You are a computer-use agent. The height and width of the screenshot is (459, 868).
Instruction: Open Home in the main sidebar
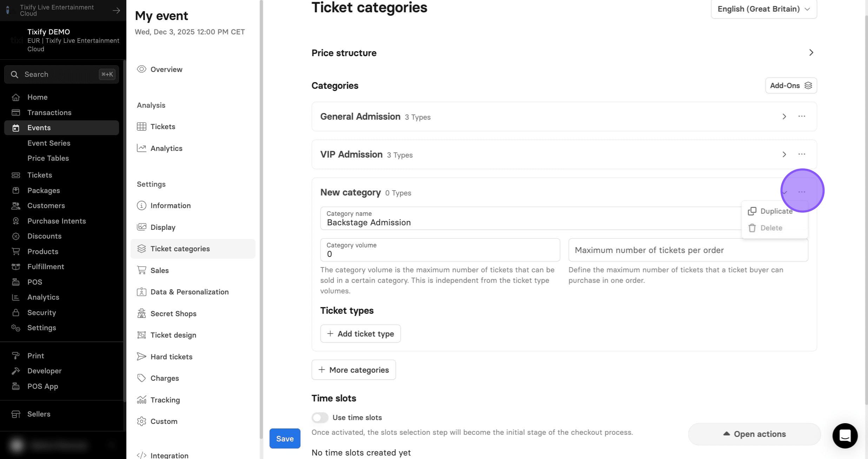click(38, 97)
